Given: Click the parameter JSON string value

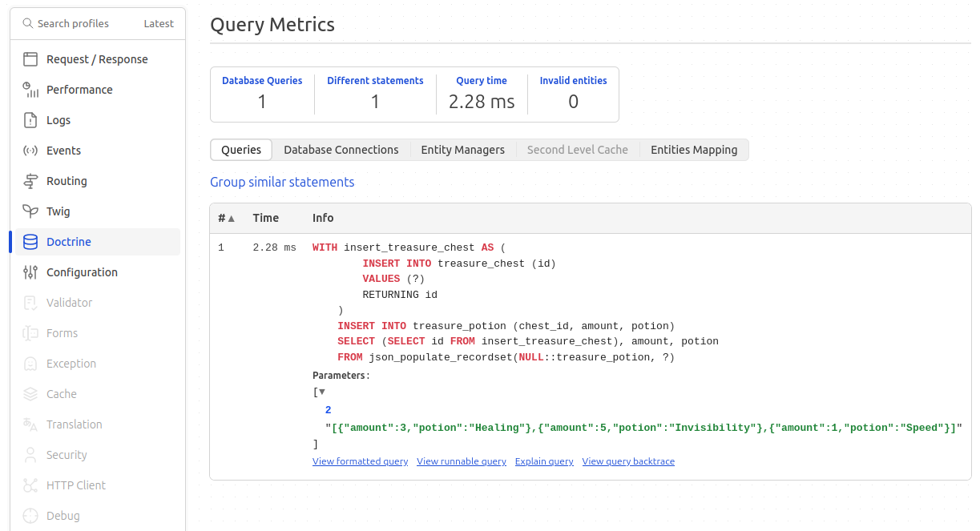Looking at the screenshot, I should coord(643,428).
